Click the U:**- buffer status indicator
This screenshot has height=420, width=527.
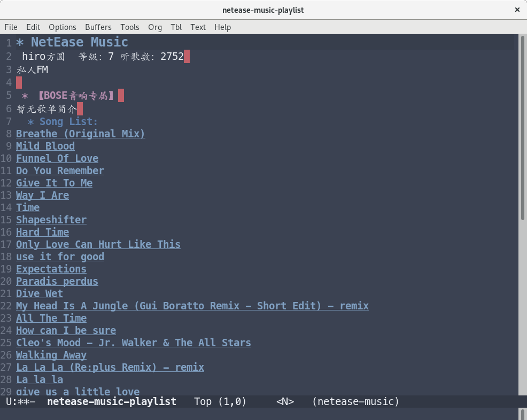(x=21, y=401)
